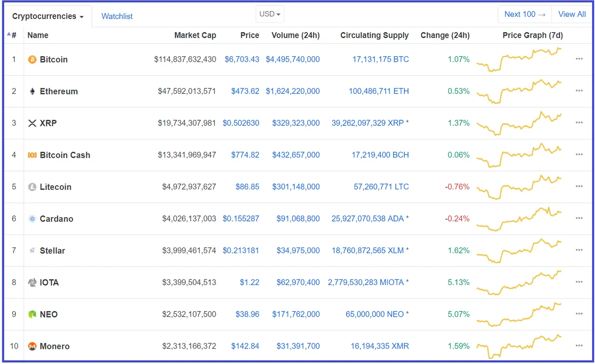This screenshot has width=595, height=364.
Task: Sort table by Name column header
Action: pos(38,35)
